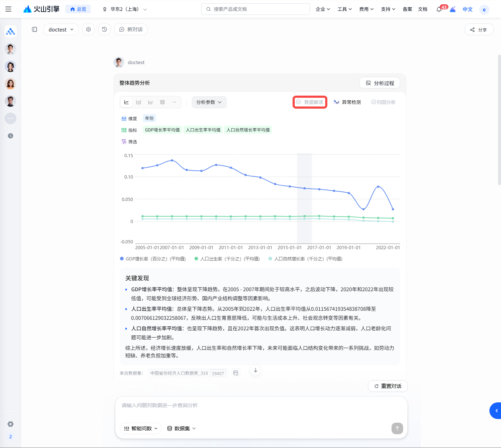The image size is (501, 448).
Task: Switch to table view
Action: [162, 102]
